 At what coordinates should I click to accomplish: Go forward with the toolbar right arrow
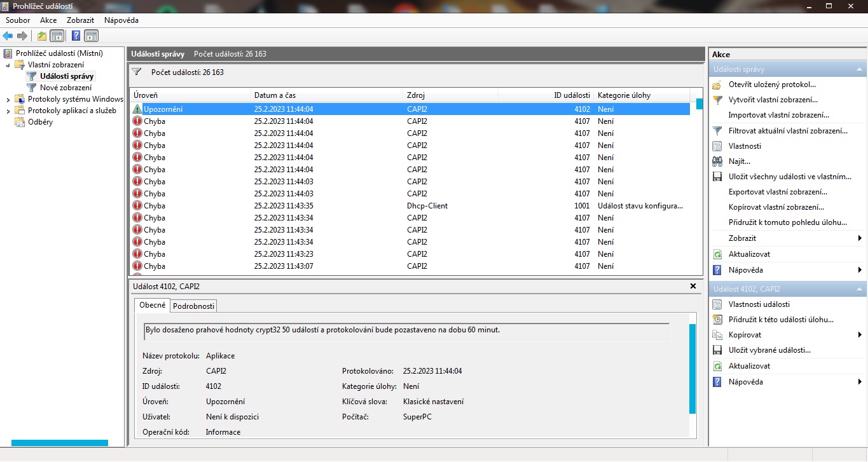point(22,36)
